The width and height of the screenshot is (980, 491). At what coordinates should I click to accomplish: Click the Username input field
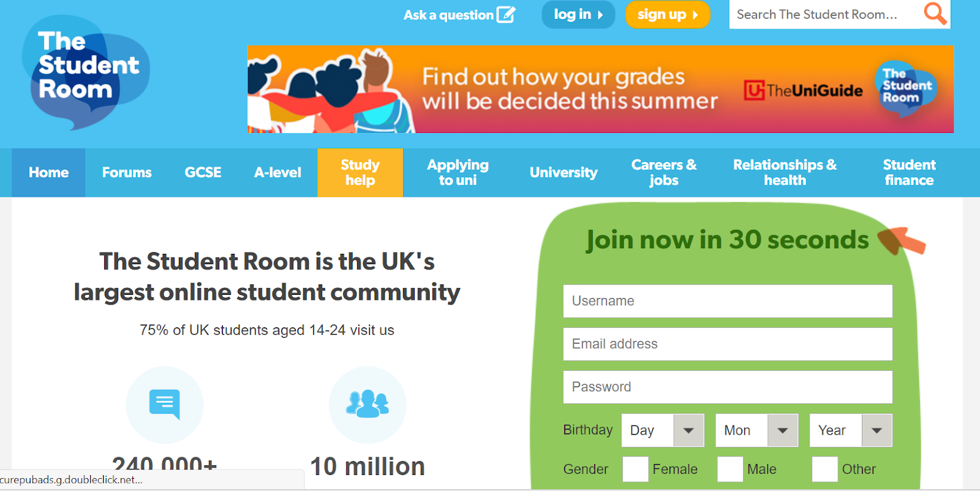click(728, 301)
